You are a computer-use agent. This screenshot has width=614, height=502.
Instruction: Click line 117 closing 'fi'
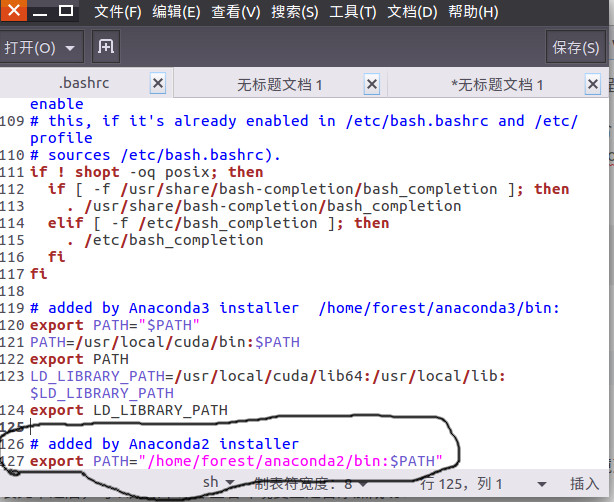(38, 274)
